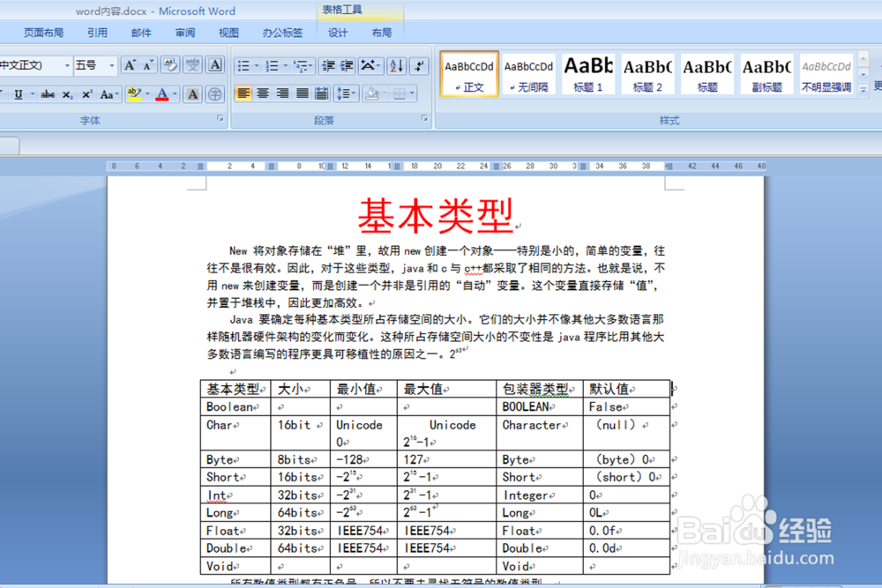
Task: Open the 设计 tab under 表格工具
Action: click(337, 33)
